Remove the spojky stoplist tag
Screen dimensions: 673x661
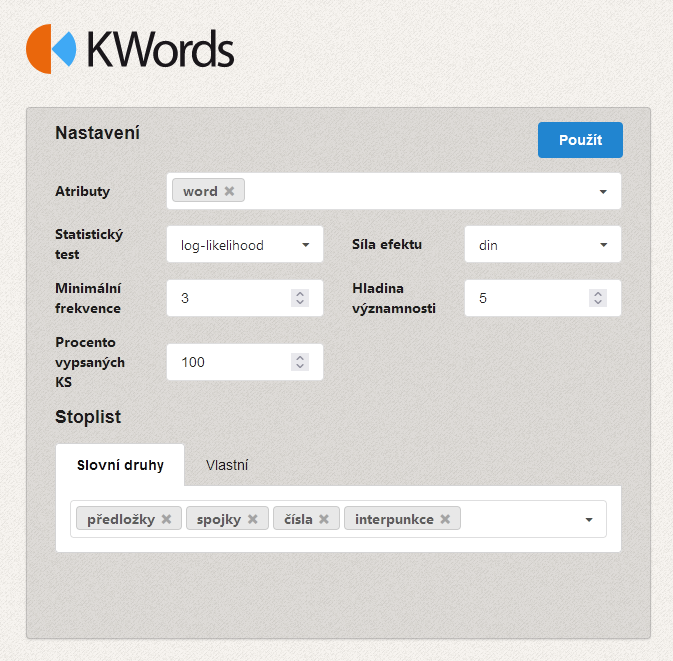click(x=253, y=519)
